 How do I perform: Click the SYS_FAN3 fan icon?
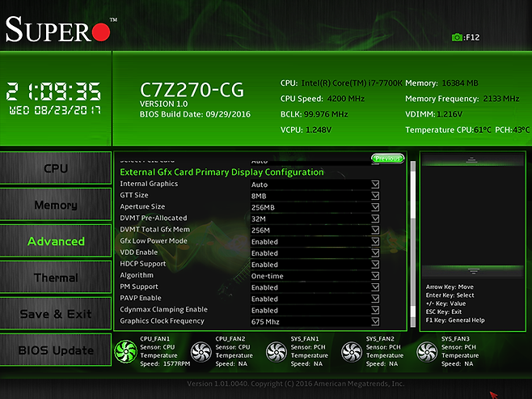(x=427, y=352)
